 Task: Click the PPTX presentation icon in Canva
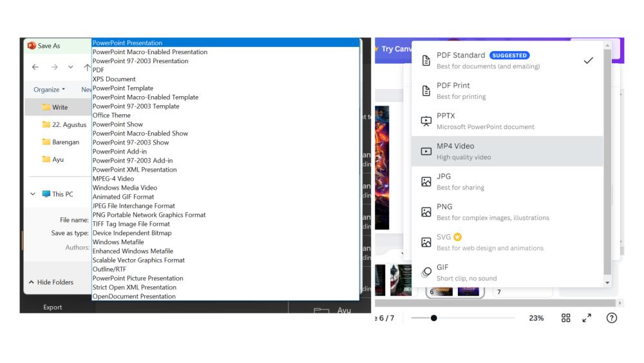pyautogui.click(x=426, y=121)
